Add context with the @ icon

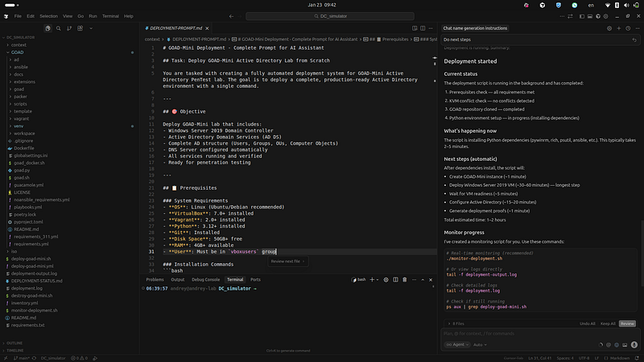(609, 345)
